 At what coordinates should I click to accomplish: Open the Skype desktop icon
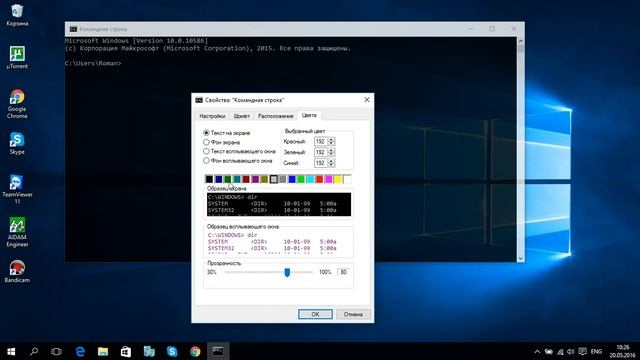pos(17,143)
